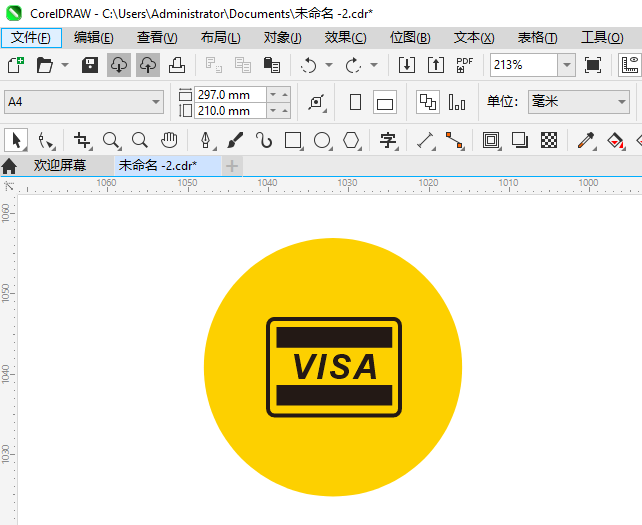Select the Ellipse tool
Viewport: 642px width, 525px height.
tap(322, 140)
